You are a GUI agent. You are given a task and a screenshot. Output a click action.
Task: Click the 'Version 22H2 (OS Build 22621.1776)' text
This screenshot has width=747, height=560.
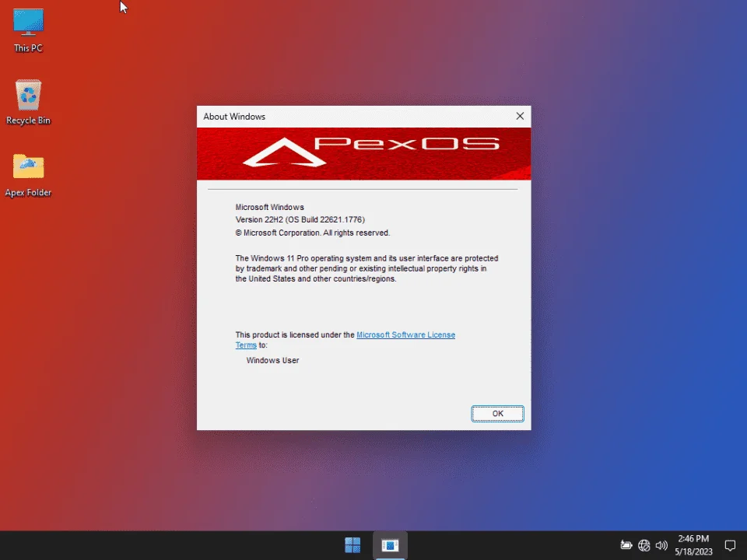pyautogui.click(x=300, y=219)
